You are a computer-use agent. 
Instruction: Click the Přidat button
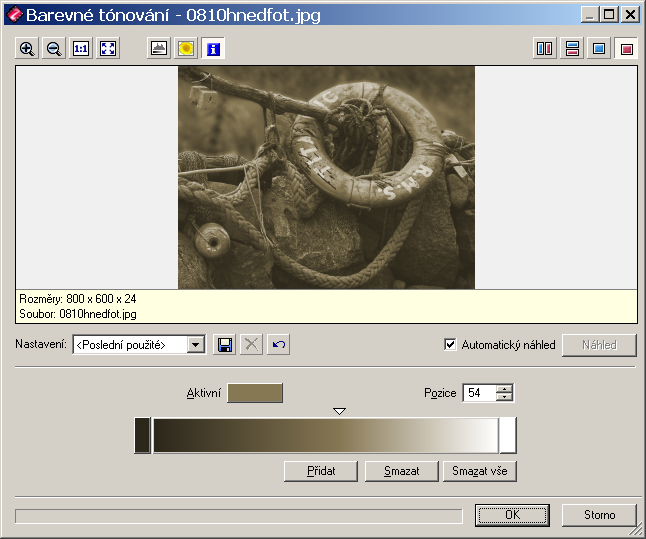point(321,471)
